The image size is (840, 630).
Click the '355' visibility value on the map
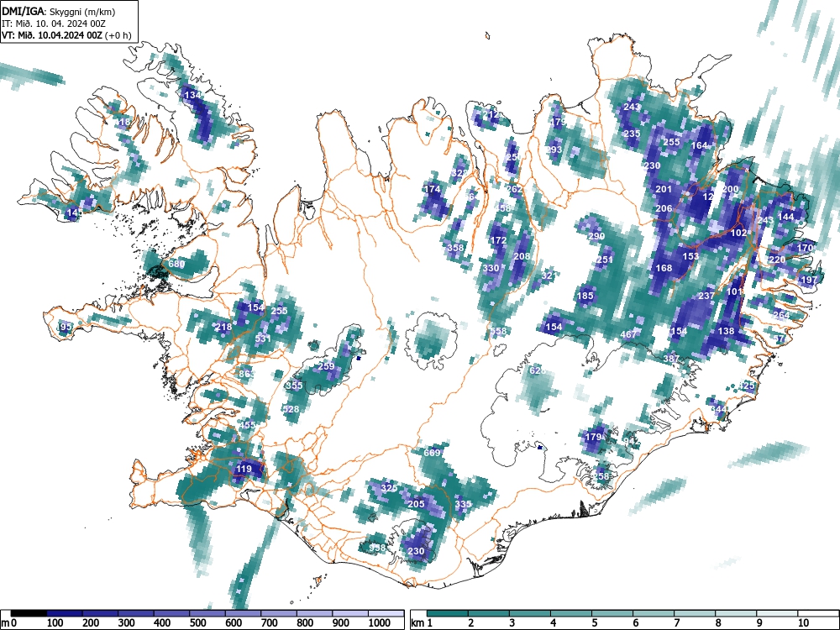point(294,386)
